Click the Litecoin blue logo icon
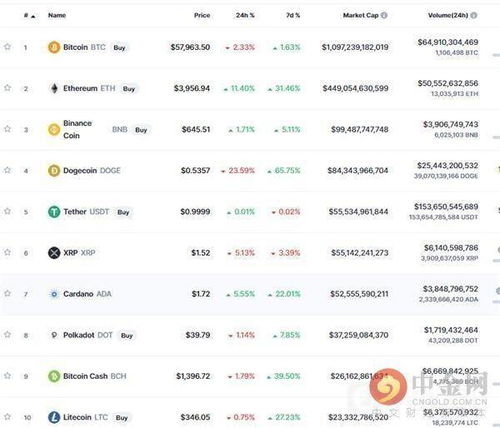Viewport: 500px width, 428px height. coord(54,417)
